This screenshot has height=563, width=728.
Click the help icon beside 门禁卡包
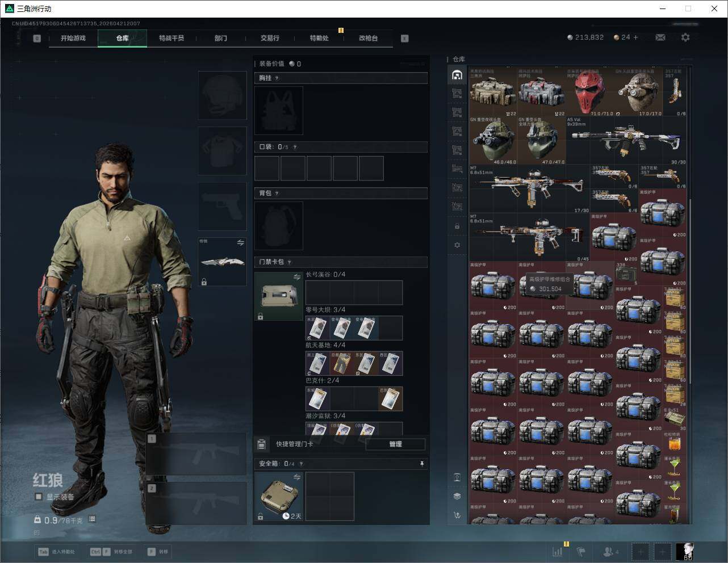[290, 262]
